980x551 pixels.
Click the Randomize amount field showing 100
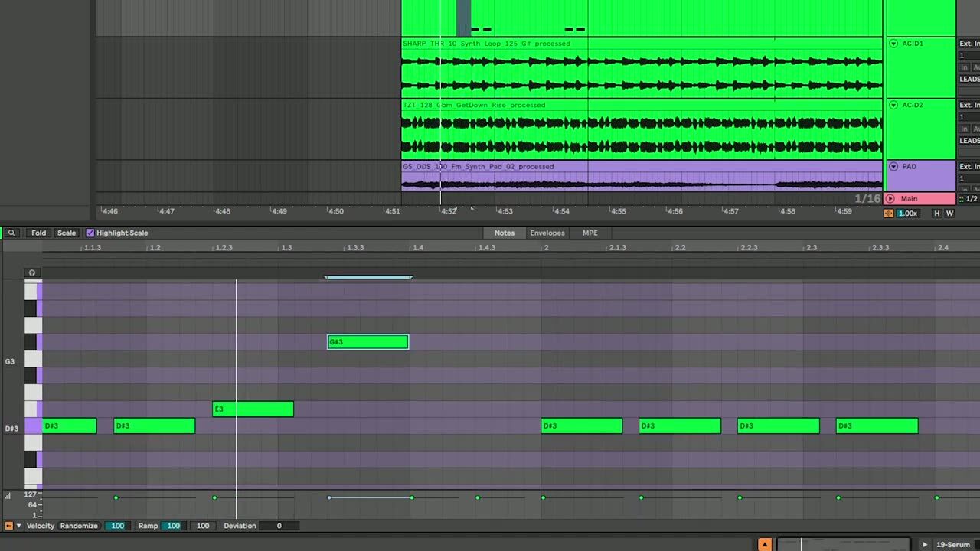point(117,526)
